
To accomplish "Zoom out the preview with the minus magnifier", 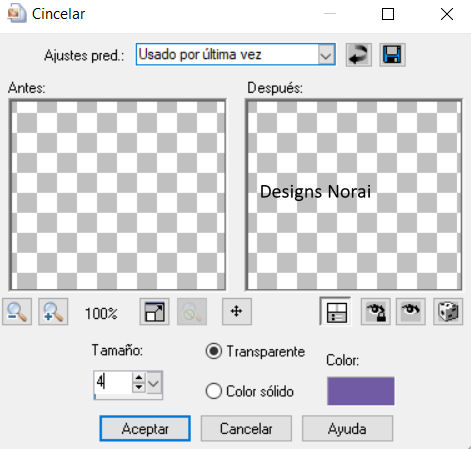I will click(17, 312).
